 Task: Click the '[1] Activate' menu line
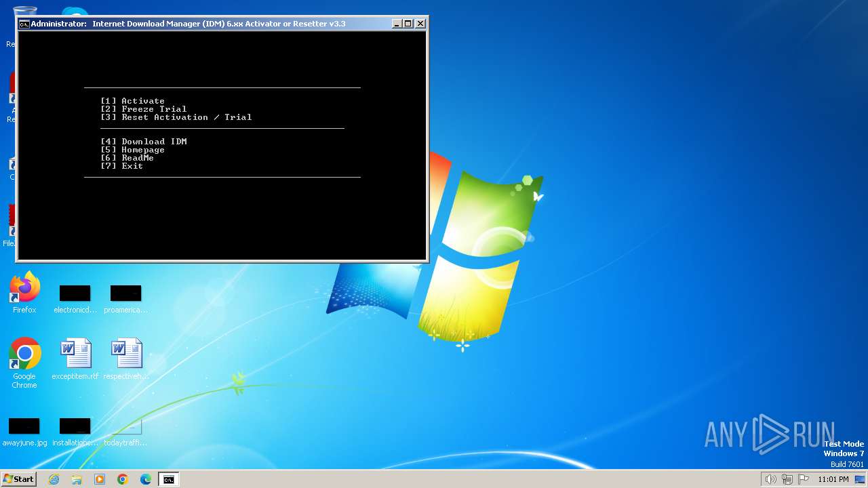click(132, 101)
